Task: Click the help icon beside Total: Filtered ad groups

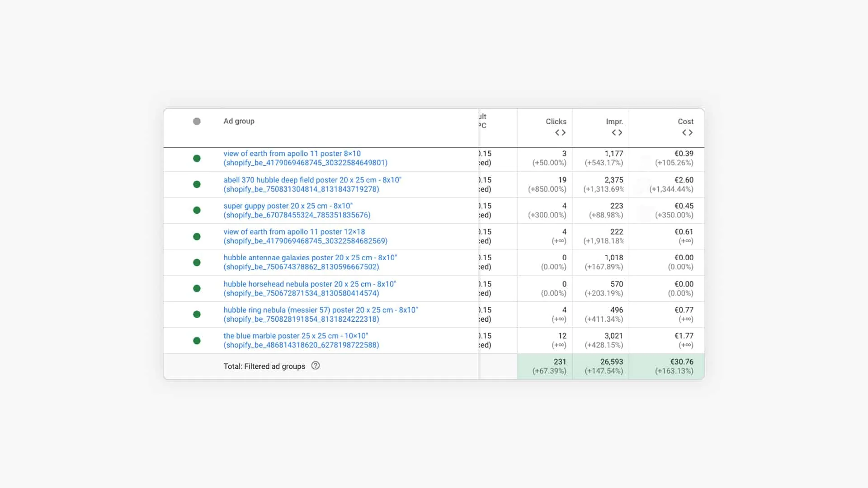Action: point(316,366)
